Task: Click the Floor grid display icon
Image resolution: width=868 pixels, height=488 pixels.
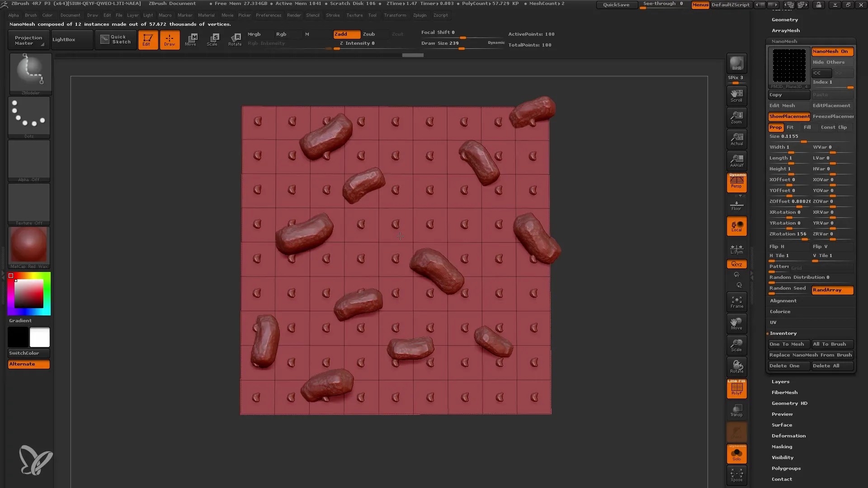Action: coord(736,206)
